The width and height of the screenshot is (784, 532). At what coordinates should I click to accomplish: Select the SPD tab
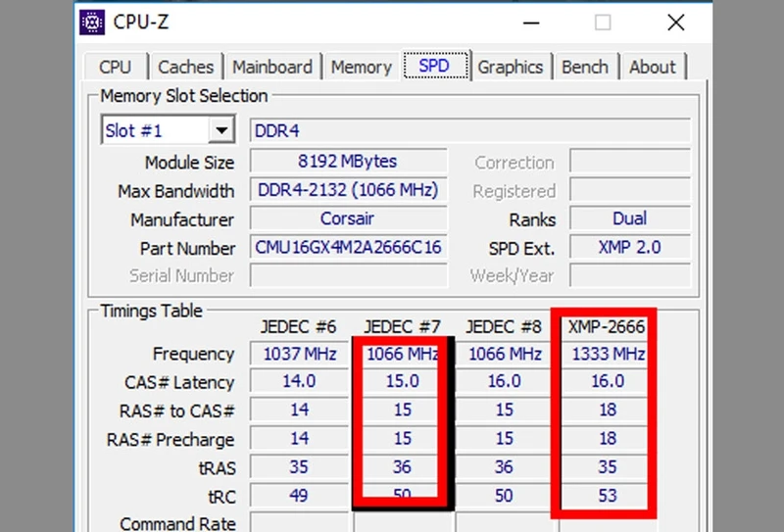(434, 65)
